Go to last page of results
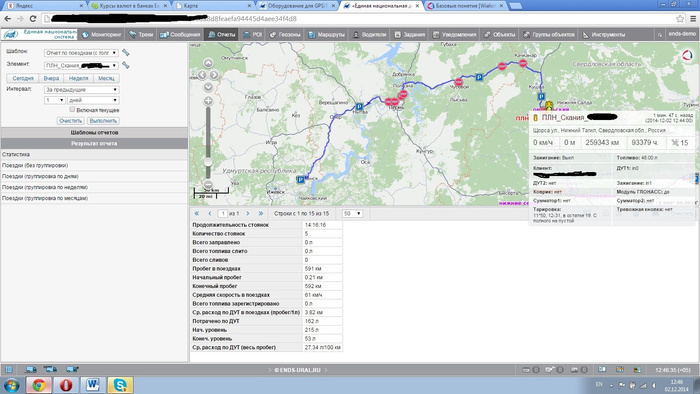700x394 pixels. point(261,214)
